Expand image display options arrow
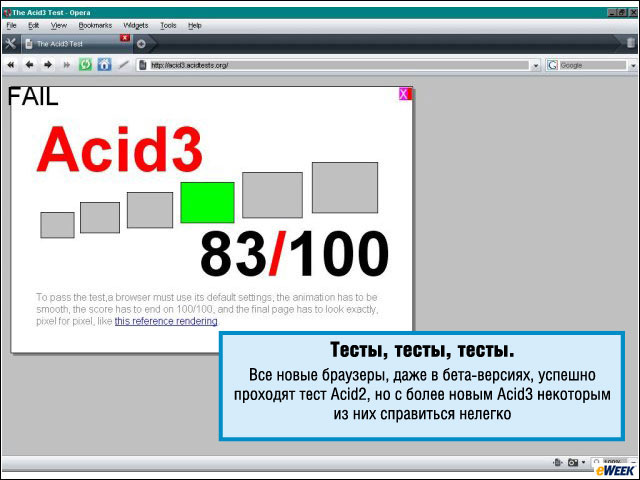 583,462
